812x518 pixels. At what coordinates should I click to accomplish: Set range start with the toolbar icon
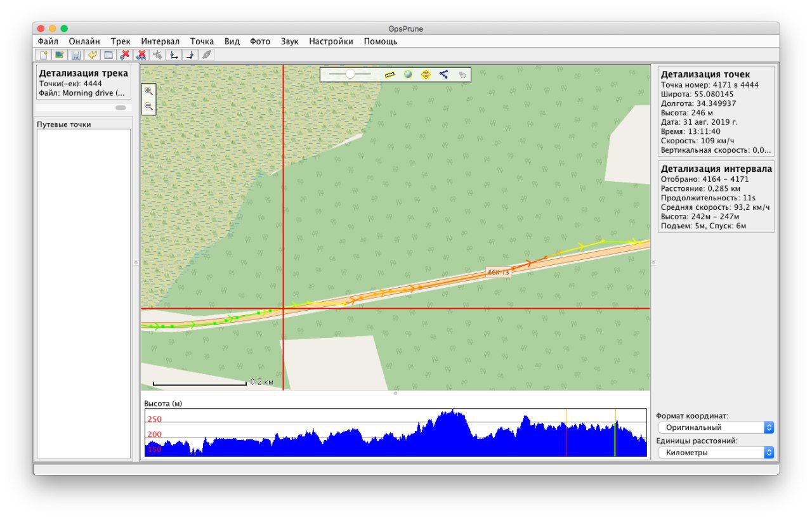click(174, 55)
